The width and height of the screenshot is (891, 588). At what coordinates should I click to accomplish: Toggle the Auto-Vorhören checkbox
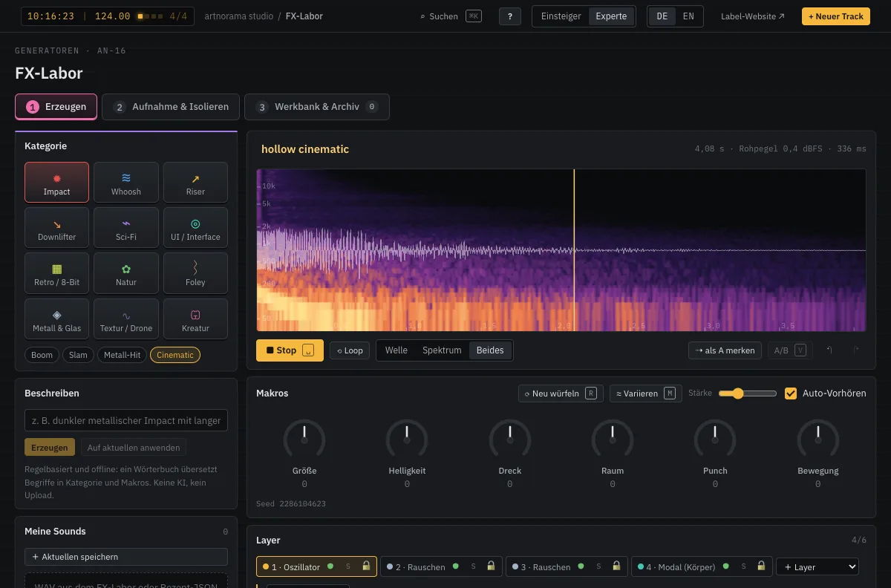coord(791,393)
